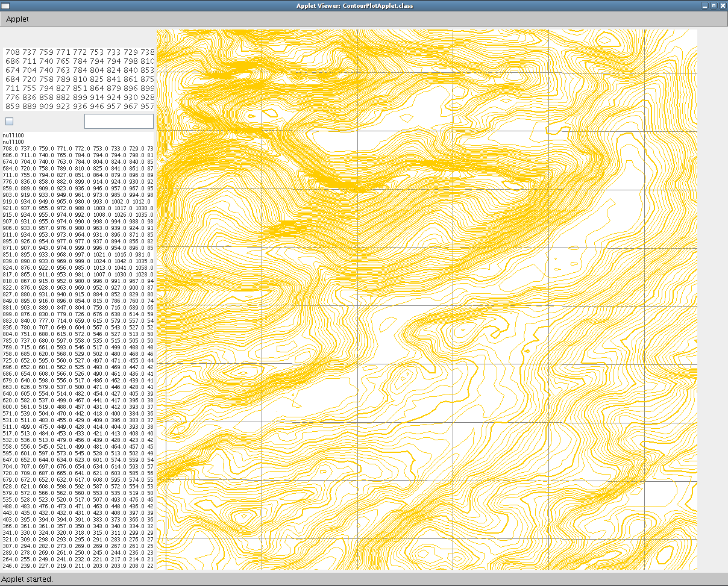
Task: Click the top data grid row starting "708 737 759"
Action: 79,52
